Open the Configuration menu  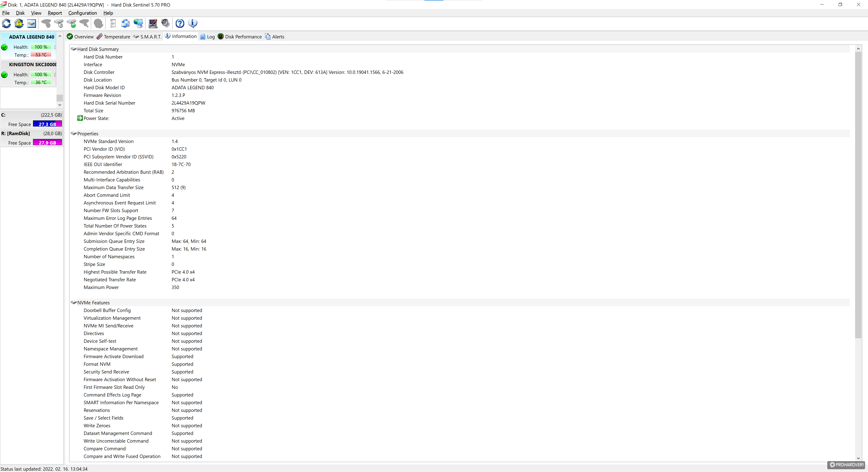pos(83,13)
